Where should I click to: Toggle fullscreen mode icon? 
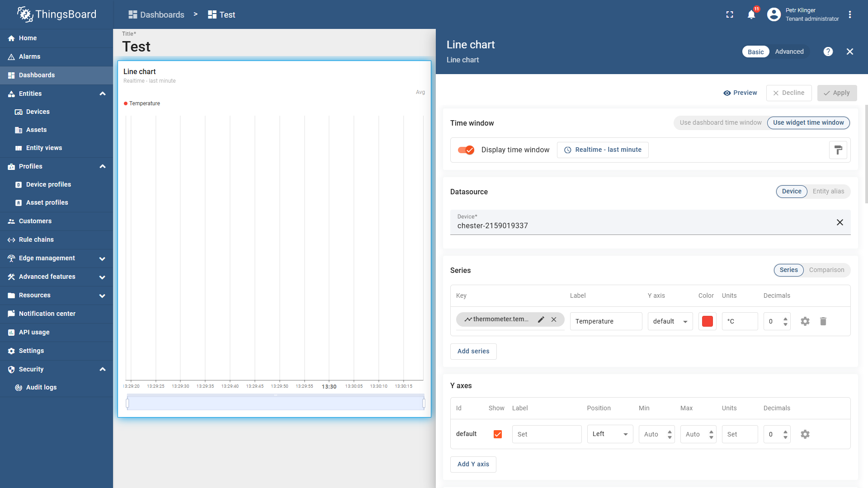(730, 14)
